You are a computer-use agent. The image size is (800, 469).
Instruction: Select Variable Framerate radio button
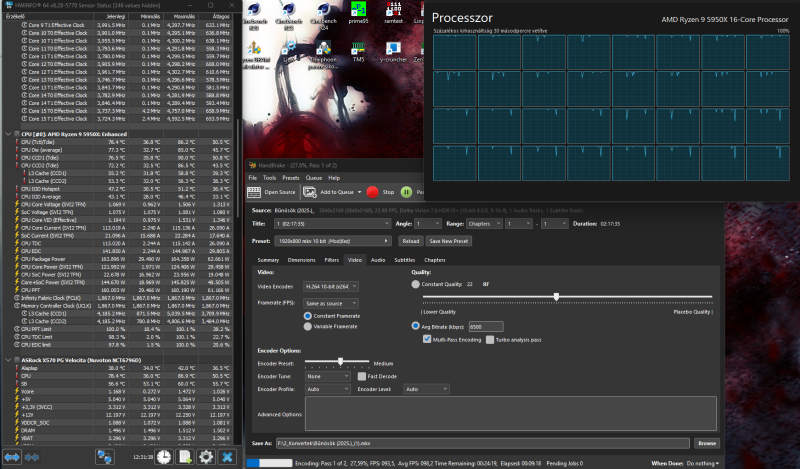coord(308,327)
